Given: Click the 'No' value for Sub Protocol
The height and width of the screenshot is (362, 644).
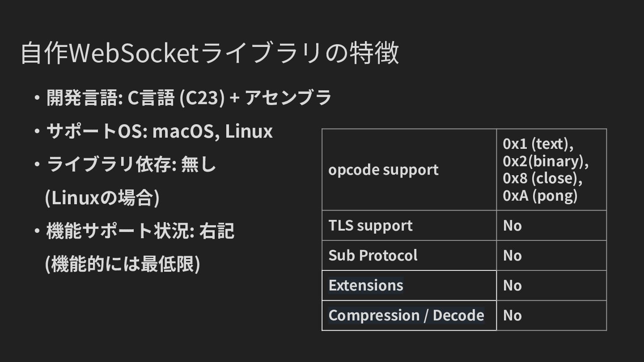Looking at the screenshot, I should [x=512, y=256].
